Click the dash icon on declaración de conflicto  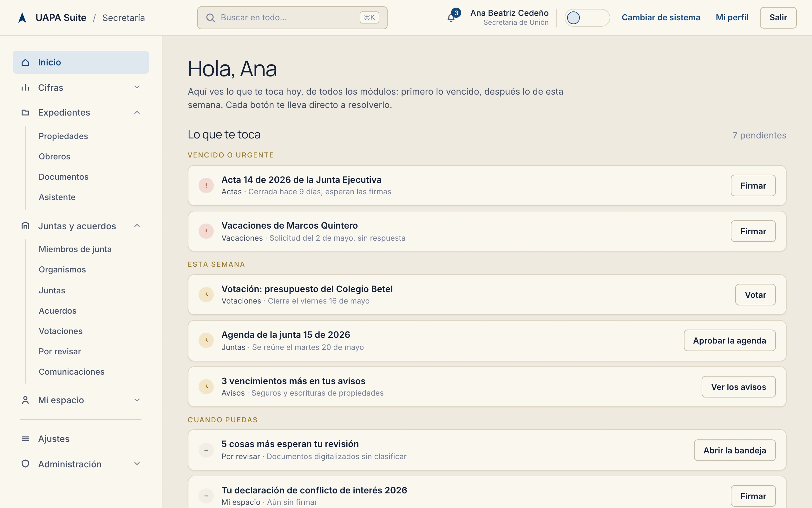(206, 496)
